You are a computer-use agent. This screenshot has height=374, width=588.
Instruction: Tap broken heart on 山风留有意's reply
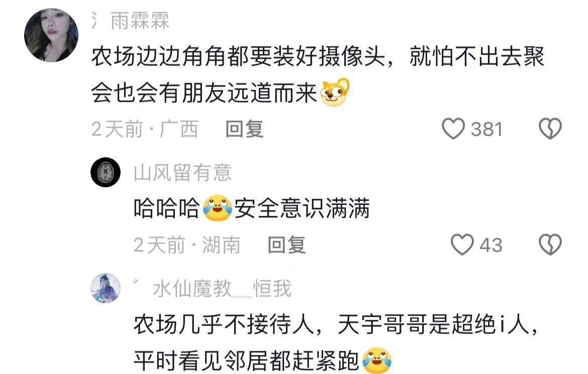coord(550,244)
